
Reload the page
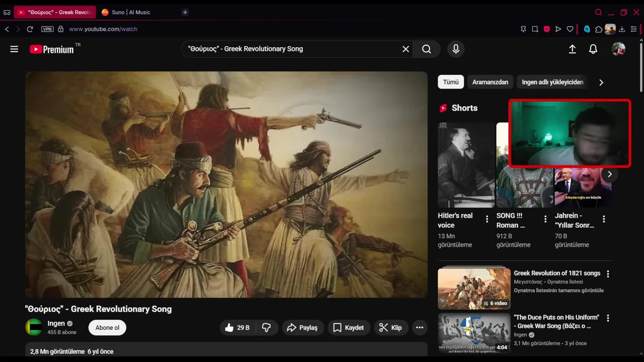click(x=30, y=29)
